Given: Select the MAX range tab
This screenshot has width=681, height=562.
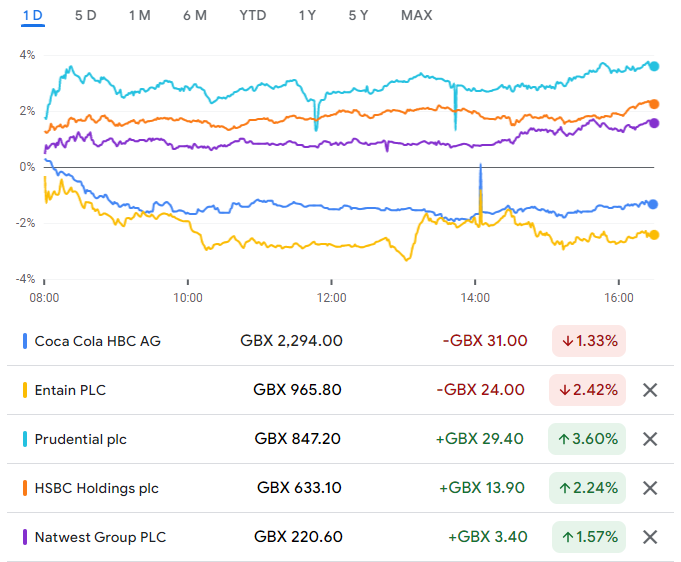Looking at the screenshot, I should 417,16.
